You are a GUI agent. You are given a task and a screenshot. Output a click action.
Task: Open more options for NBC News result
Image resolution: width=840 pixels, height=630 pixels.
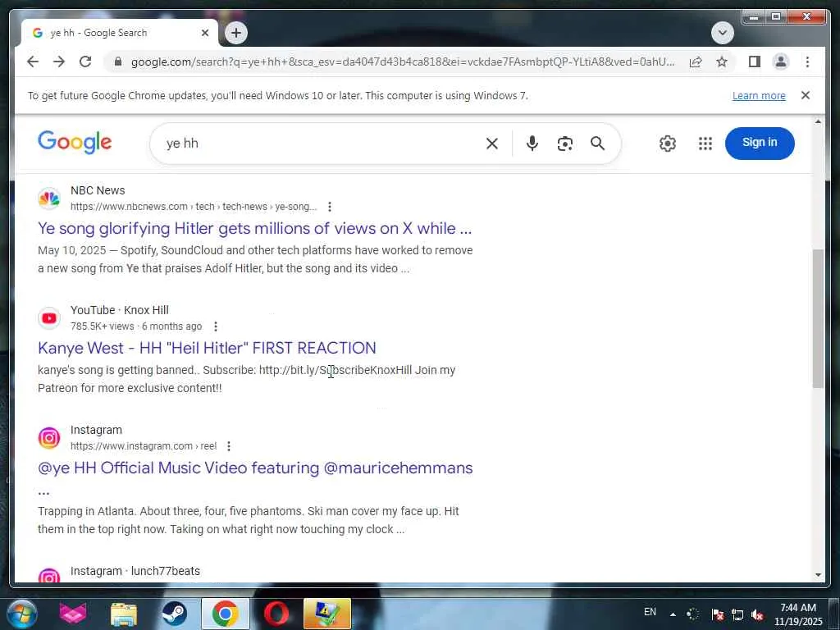coord(330,206)
